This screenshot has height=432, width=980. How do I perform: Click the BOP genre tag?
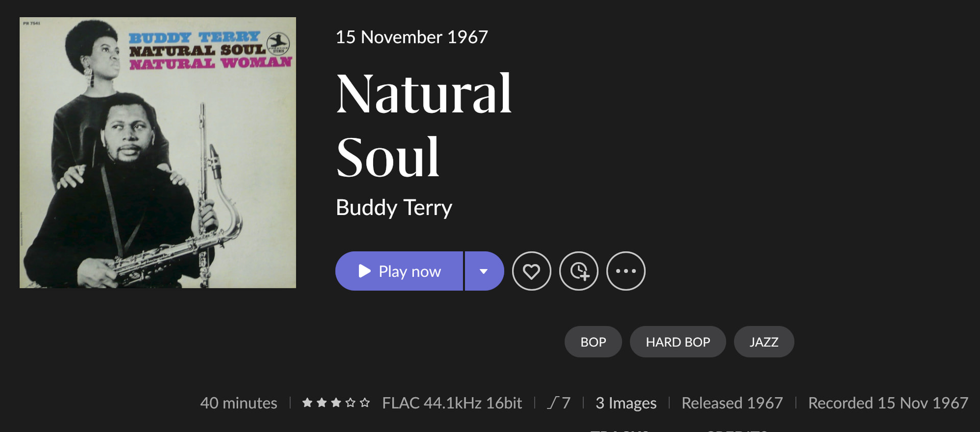(593, 342)
